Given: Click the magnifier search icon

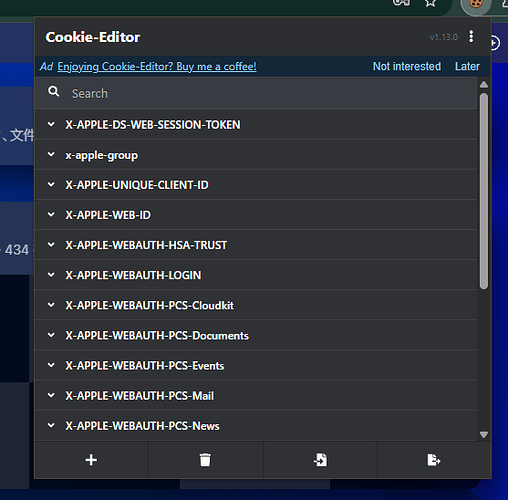Looking at the screenshot, I should point(54,91).
